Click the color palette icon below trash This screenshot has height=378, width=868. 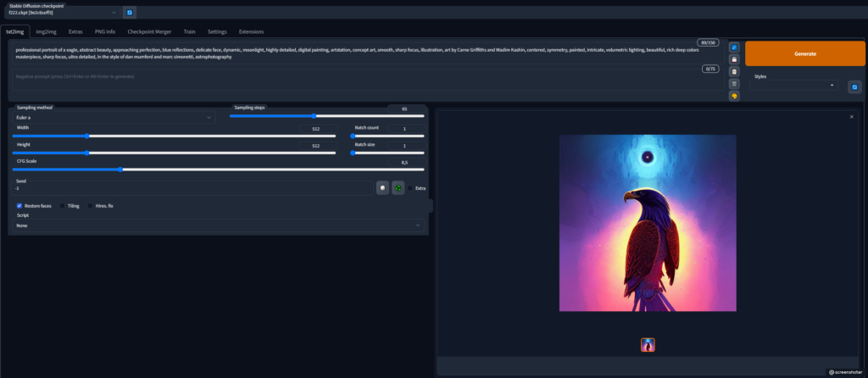pos(734,96)
